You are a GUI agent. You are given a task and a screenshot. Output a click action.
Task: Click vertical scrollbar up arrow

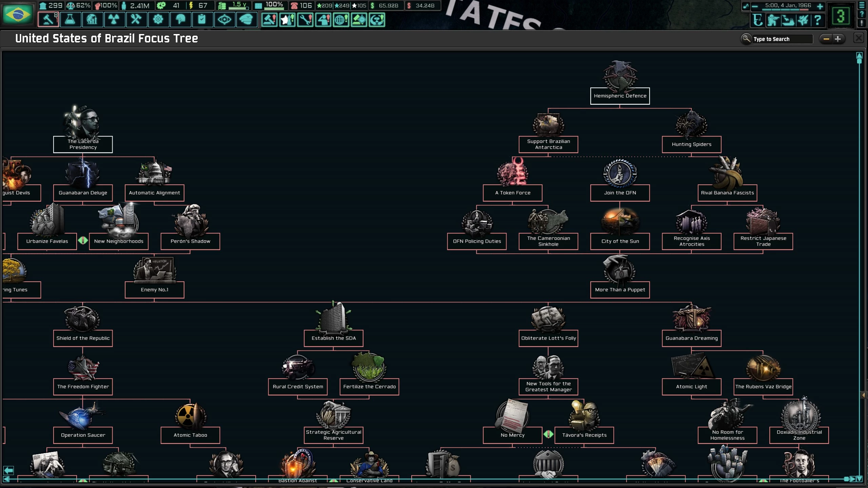click(859, 55)
